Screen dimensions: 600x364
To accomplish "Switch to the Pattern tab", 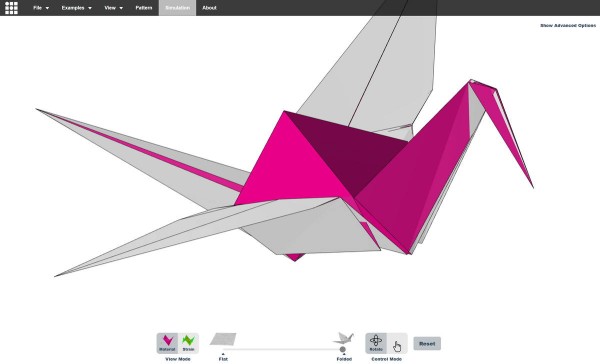I will pyautogui.click(x=144, y=8).
